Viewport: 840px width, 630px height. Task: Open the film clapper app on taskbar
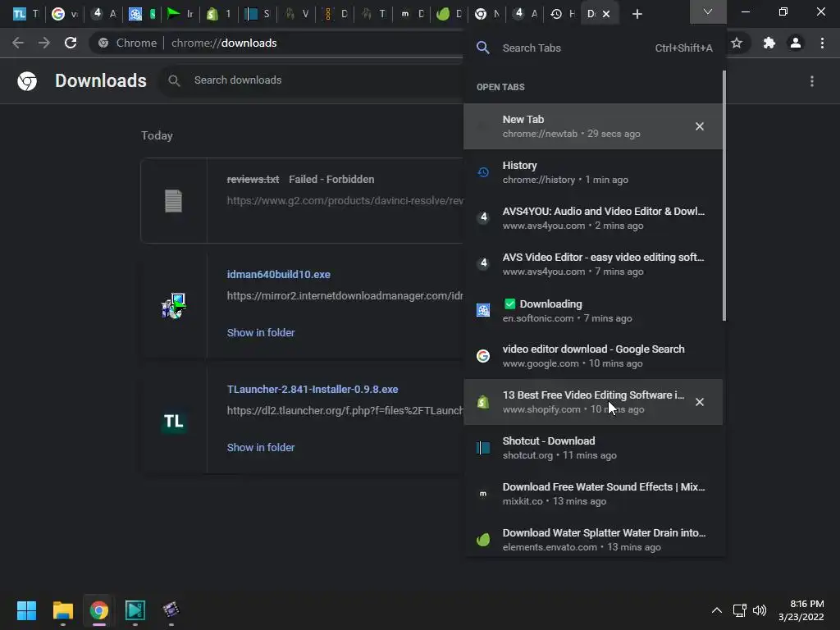click(171, 610)
